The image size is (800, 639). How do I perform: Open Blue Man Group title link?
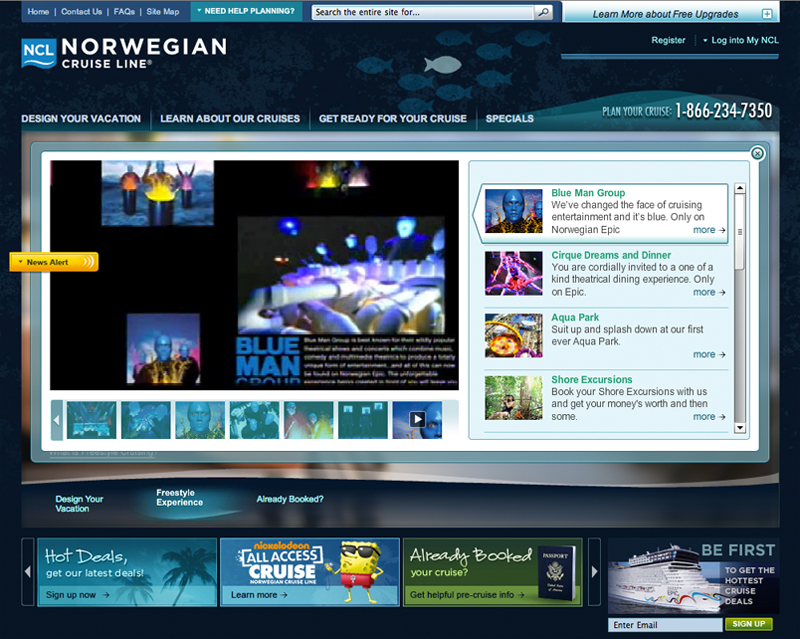coord(588,193)
